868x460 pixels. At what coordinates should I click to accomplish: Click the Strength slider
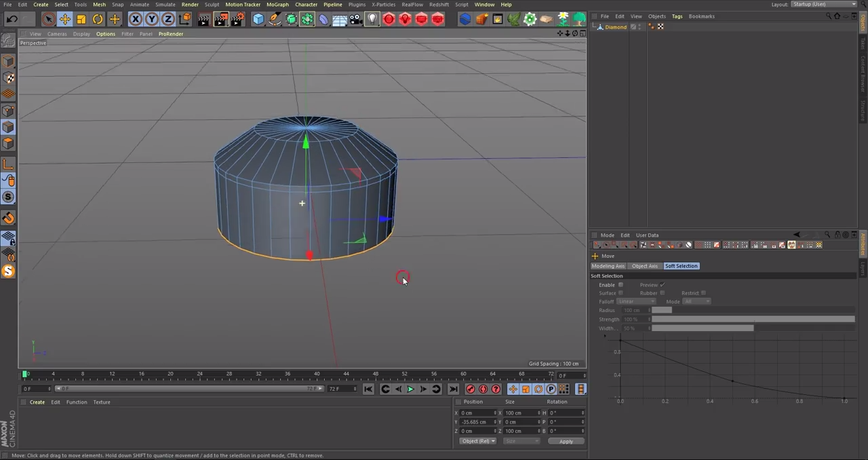point(753,319)
